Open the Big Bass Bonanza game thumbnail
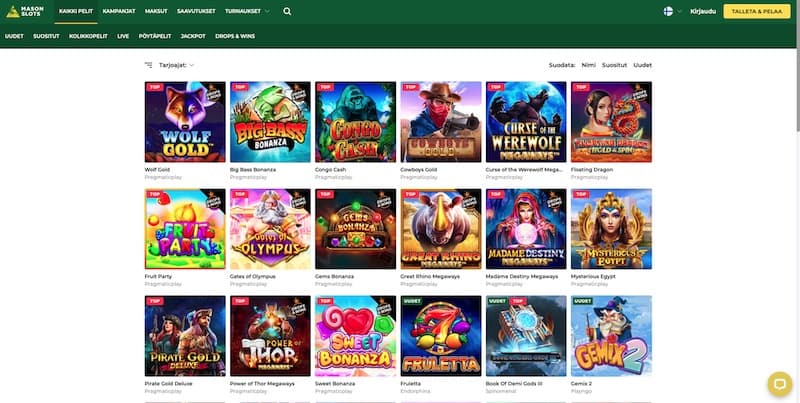 270,122
